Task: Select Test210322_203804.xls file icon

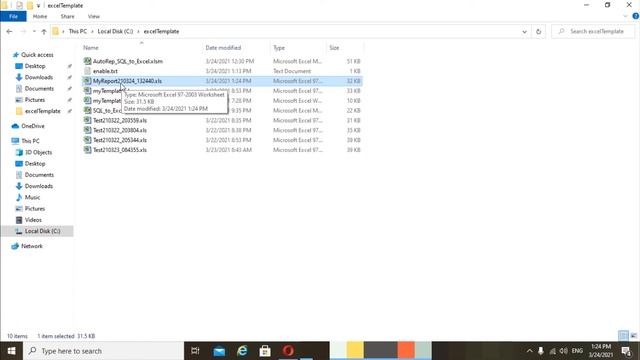Action: coord(87,130)
